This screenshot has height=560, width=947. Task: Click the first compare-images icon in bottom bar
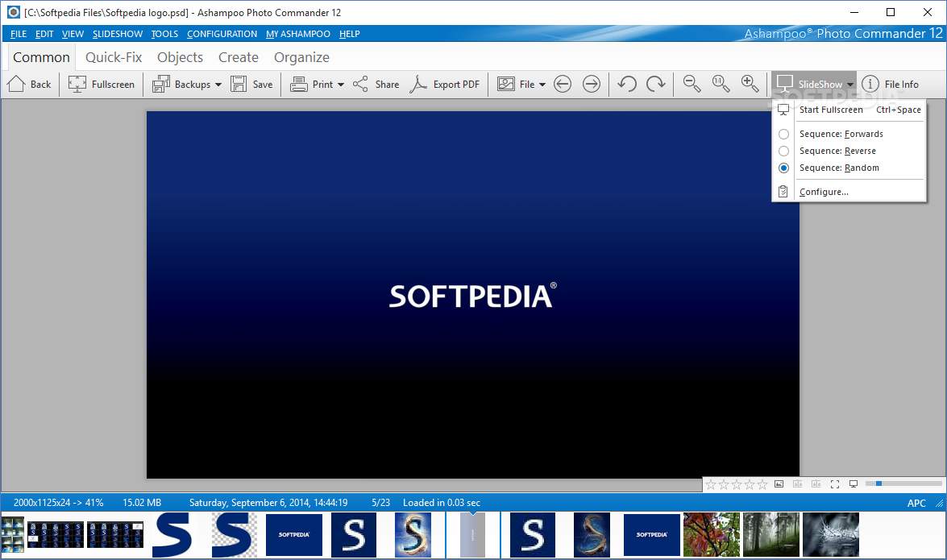tap(798, 484)
